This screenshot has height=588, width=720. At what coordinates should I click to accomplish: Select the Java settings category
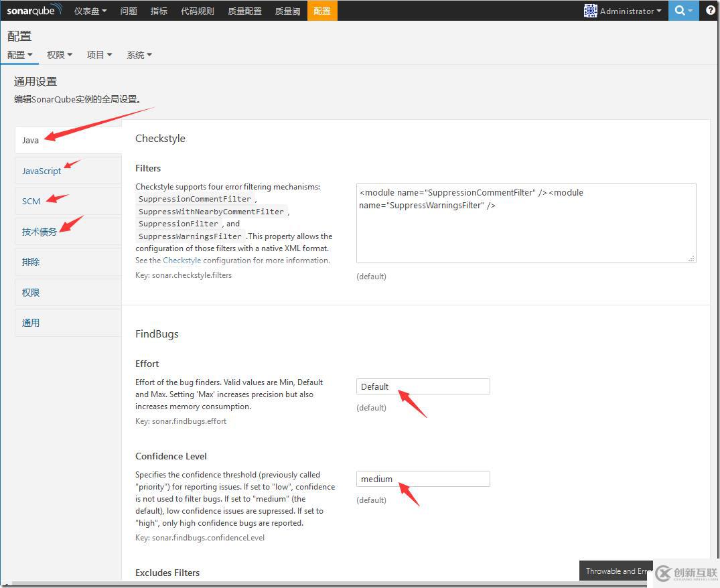click(x=68, y=140)
